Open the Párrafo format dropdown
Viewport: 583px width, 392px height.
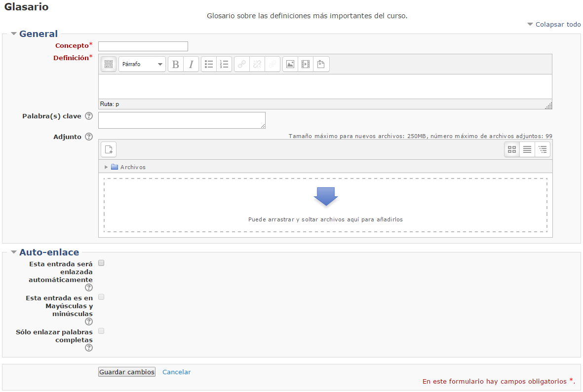142,64
